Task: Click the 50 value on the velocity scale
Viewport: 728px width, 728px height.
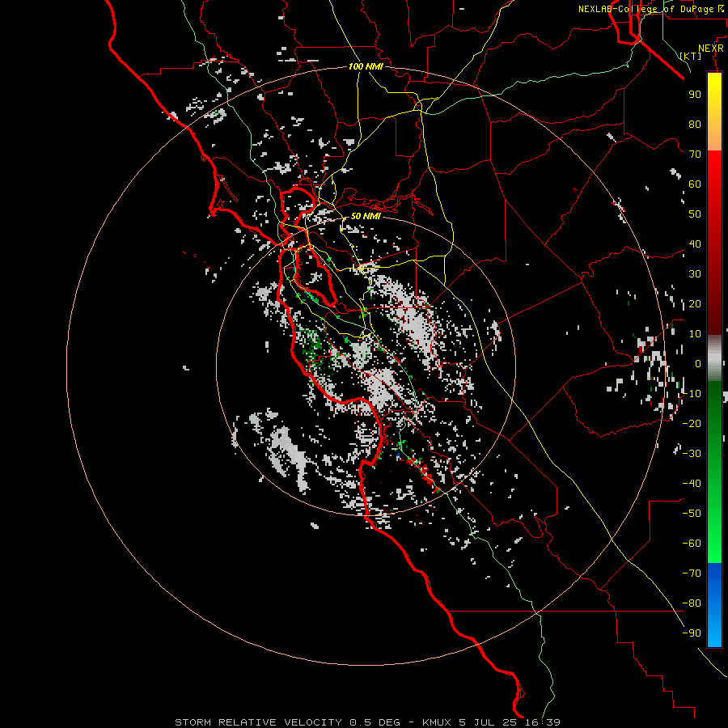Action: pos(695,214)
